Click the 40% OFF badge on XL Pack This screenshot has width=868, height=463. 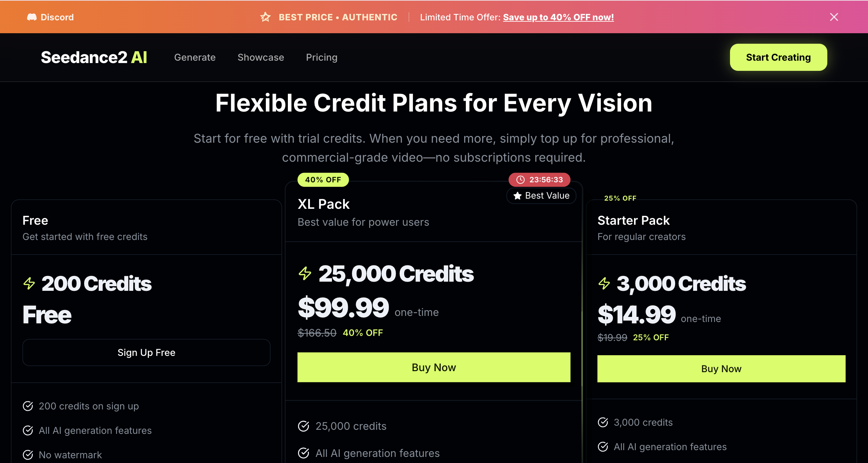(323, 180)
